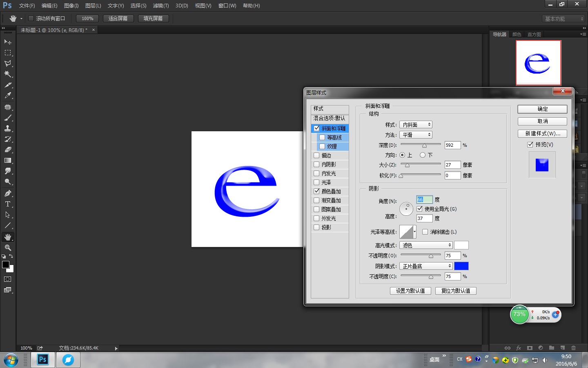The height and width of the screenshot is (368, 588).
Task: Click the 复位为默认值 reset button
Action: 456,291
